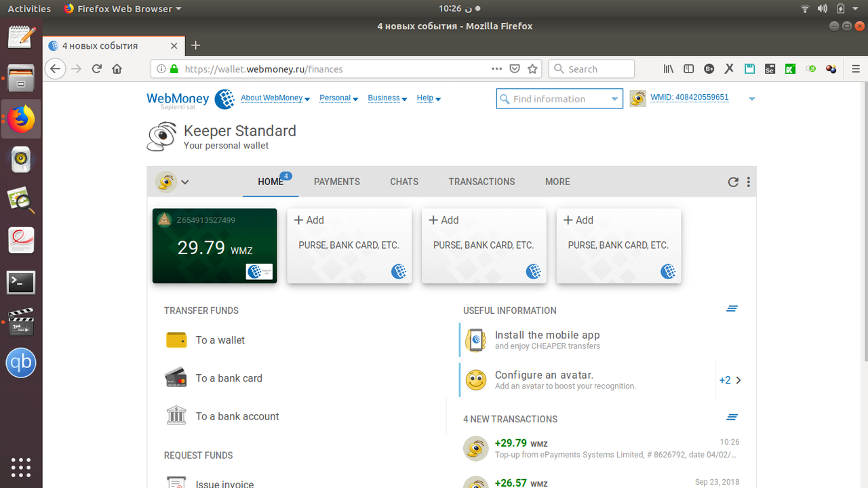Screen dimensions: 868x488
Task: Switch to PAYMENTS tab
Action: (337, 182)
